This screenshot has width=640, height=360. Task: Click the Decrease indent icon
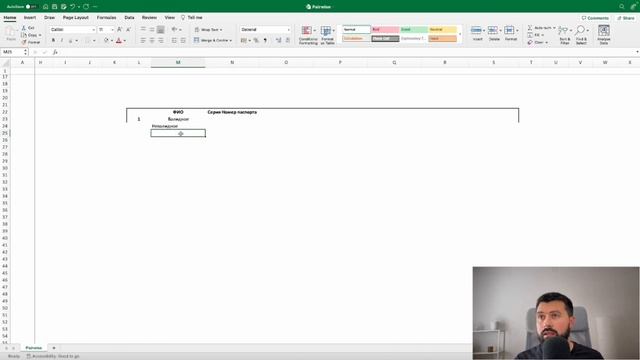(174, 40)
